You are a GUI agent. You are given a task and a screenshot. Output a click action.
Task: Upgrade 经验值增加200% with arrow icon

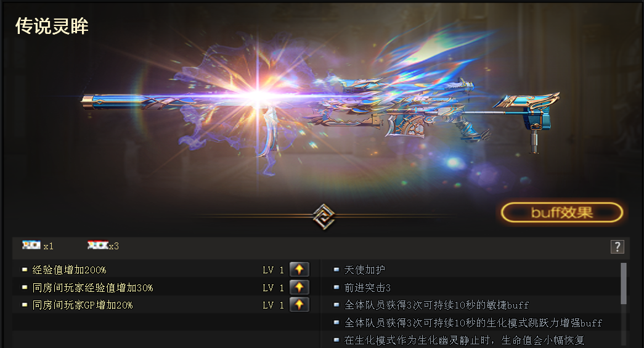300,270
